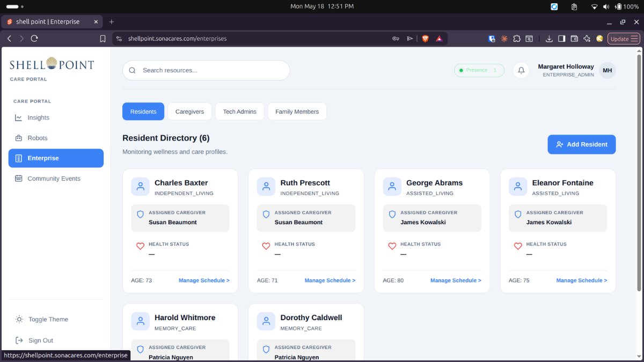
Task: Click the shield caregiver icon on Eleanor Fontaine's card
Action: 518,214
